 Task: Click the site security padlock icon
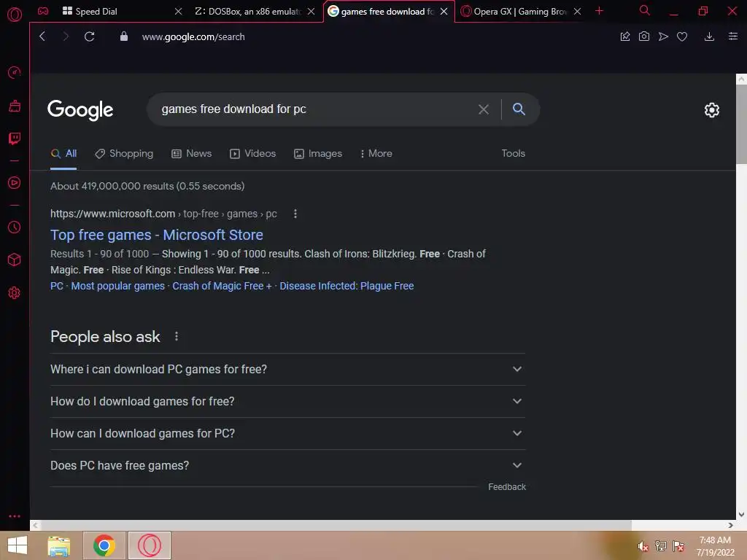pos(124,36)
